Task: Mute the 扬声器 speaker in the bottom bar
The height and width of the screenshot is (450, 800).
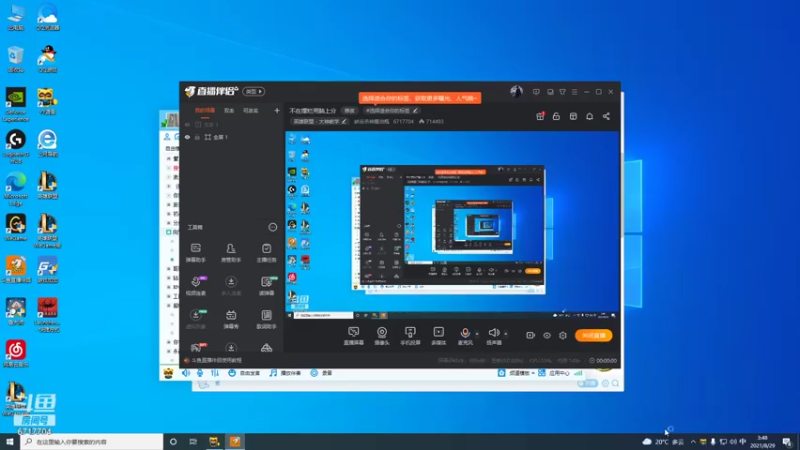Action: [493, 336]
